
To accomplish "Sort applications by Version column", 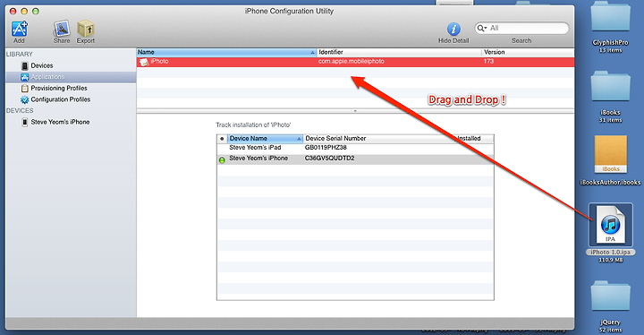I will (x=528, y=52).
